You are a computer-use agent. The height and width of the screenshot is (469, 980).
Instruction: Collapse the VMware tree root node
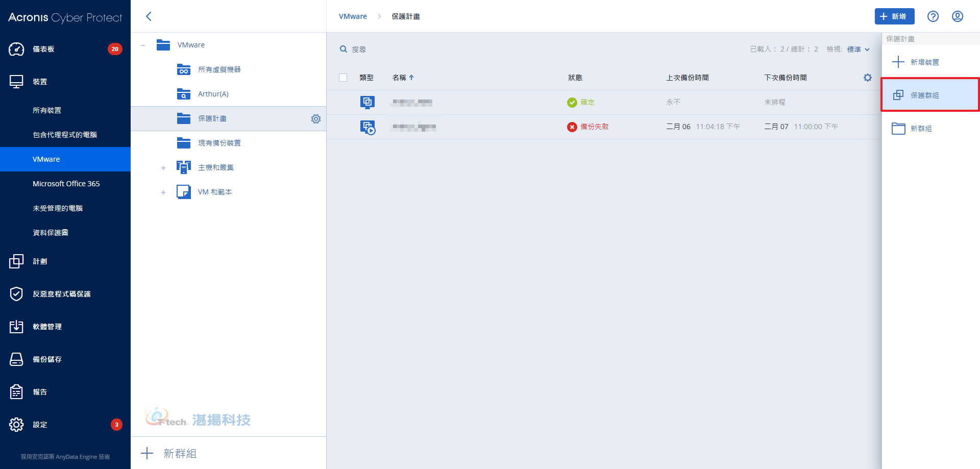pyautogui.click(x=143, y=45)
